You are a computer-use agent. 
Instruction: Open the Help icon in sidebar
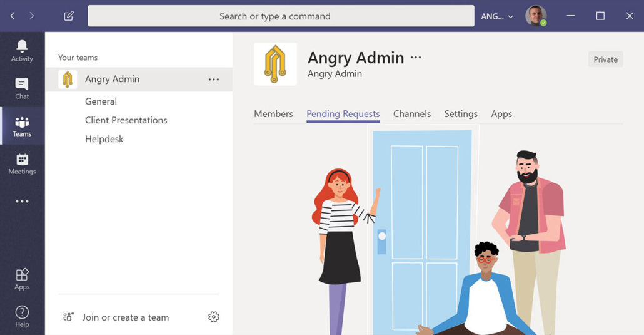[x=22, y=312]
